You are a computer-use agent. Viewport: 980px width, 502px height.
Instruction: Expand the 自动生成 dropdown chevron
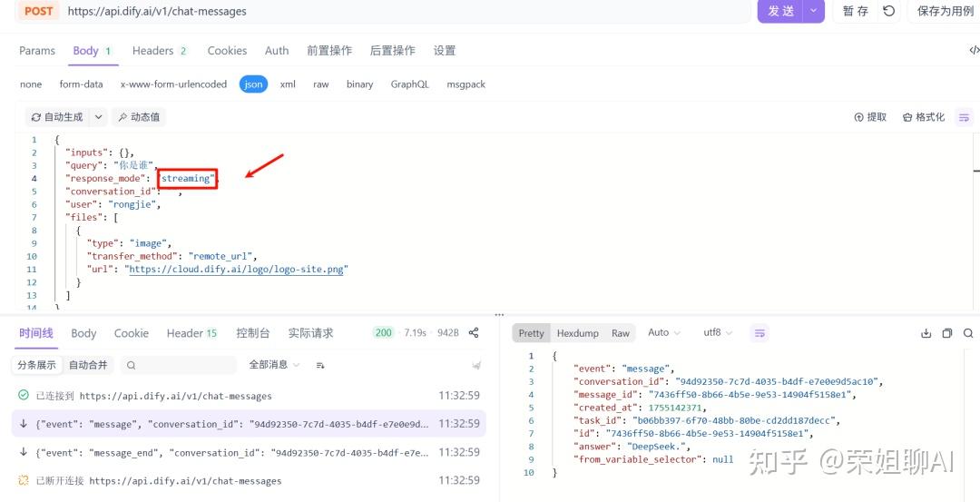[98, 117]
